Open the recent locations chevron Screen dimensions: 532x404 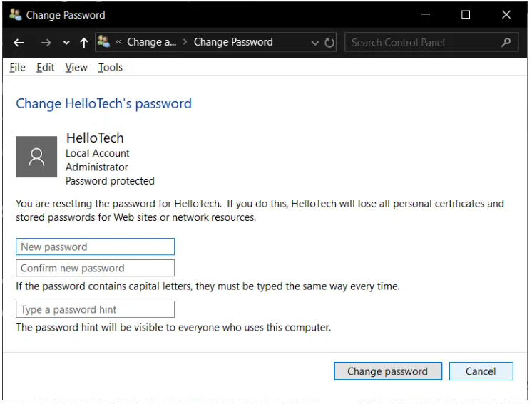(66, 43)
